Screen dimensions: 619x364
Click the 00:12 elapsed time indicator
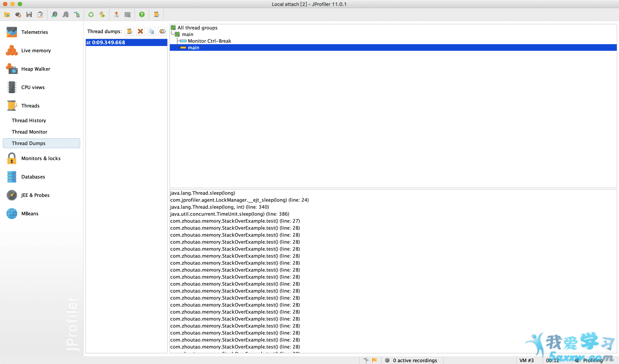click(x=552, y=360)
